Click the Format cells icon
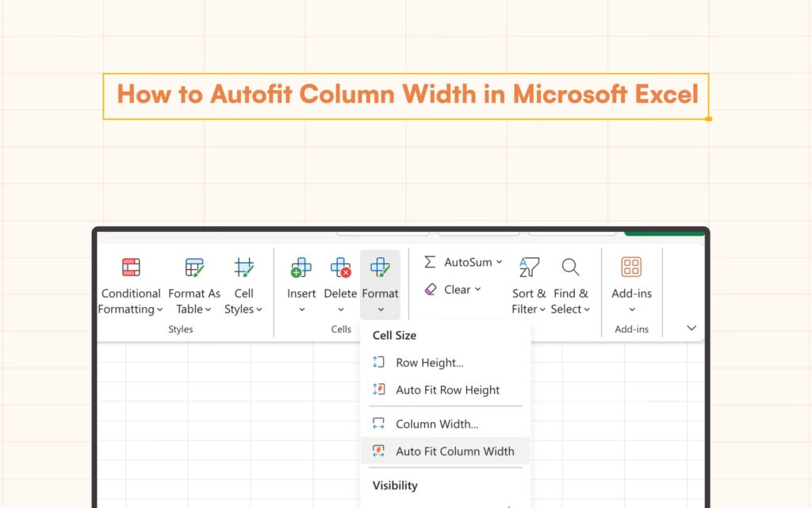812x508 pixels. tap(381, 267)
